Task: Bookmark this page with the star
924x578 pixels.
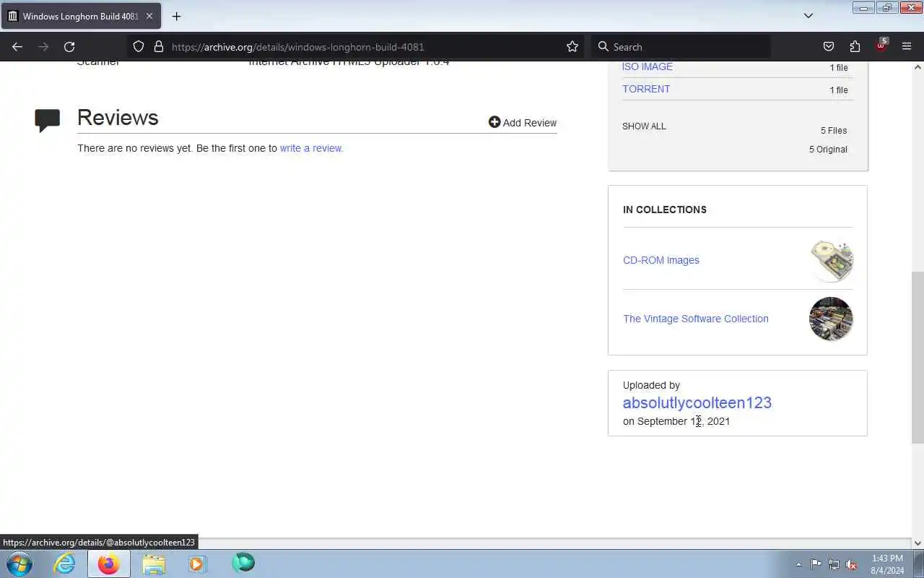Action: click(x=572, y=46)
